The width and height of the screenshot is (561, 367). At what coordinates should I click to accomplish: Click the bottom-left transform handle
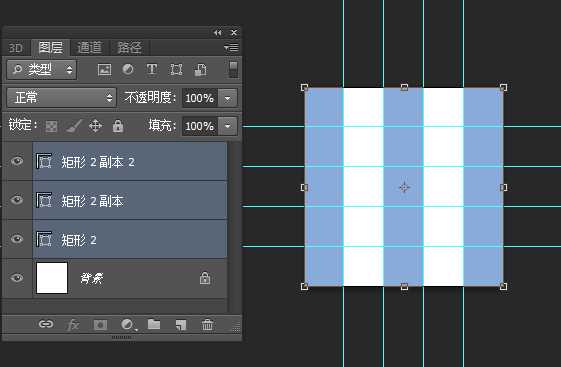(304, 286)
